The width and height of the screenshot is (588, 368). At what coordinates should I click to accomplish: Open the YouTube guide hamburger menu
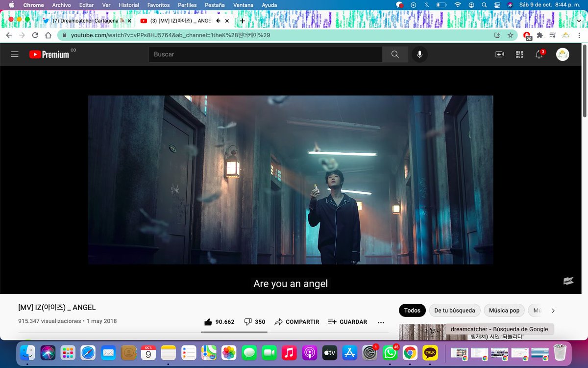click(x=15, y=54)
